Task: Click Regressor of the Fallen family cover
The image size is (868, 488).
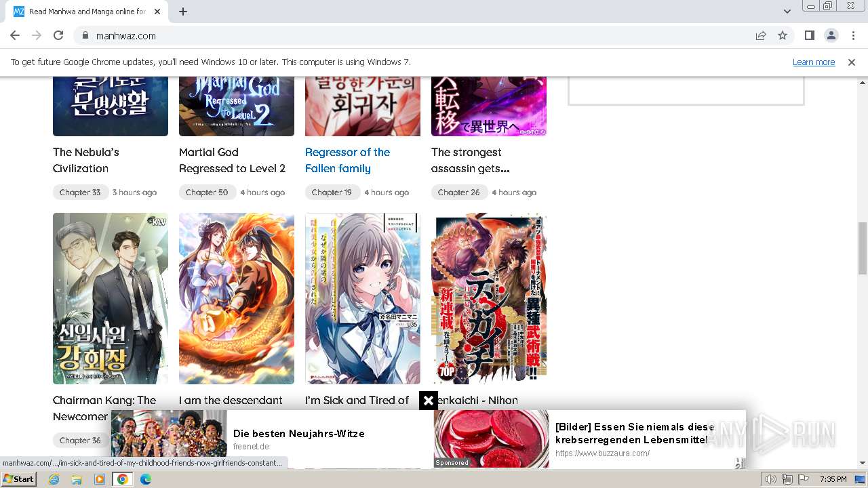Action: pyautogui.click(x=363, y=106)
